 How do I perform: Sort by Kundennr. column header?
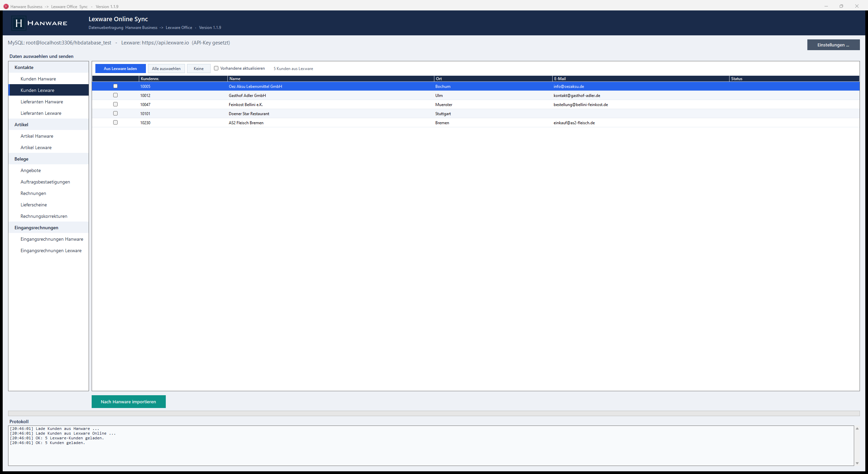click(183, 79)
